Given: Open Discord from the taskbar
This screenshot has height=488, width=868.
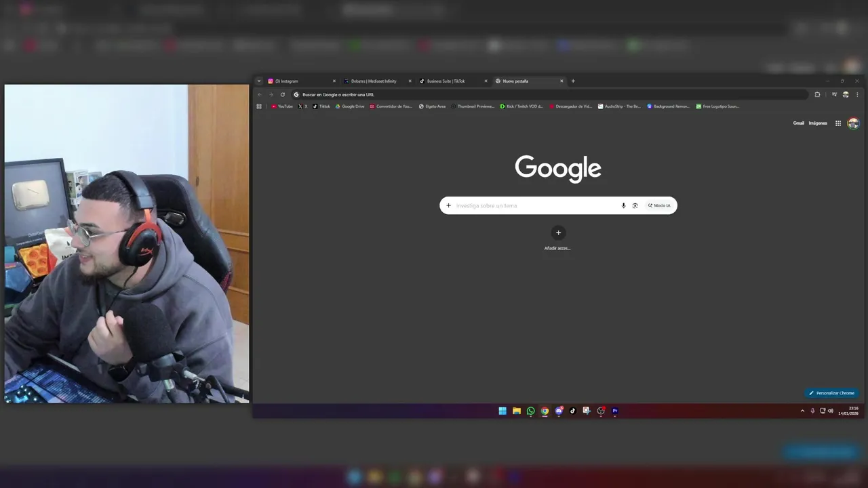Looking at the screenshot, I should (x=559, y=411).
